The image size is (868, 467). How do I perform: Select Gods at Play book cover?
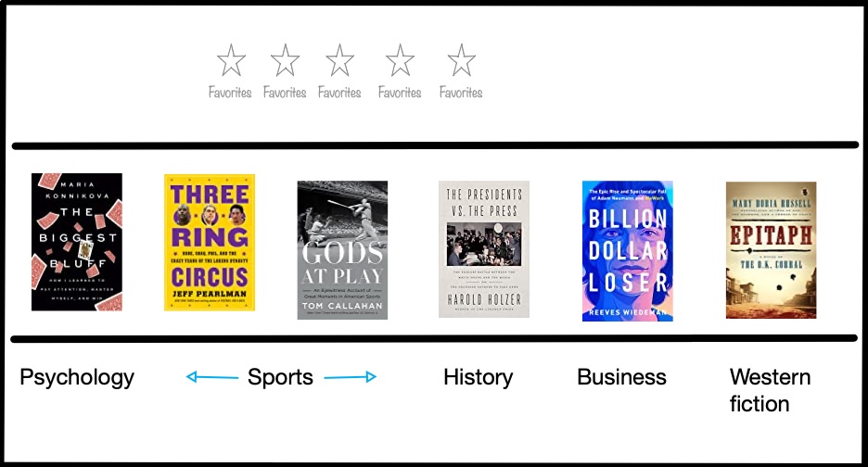(x=342, y=249)
